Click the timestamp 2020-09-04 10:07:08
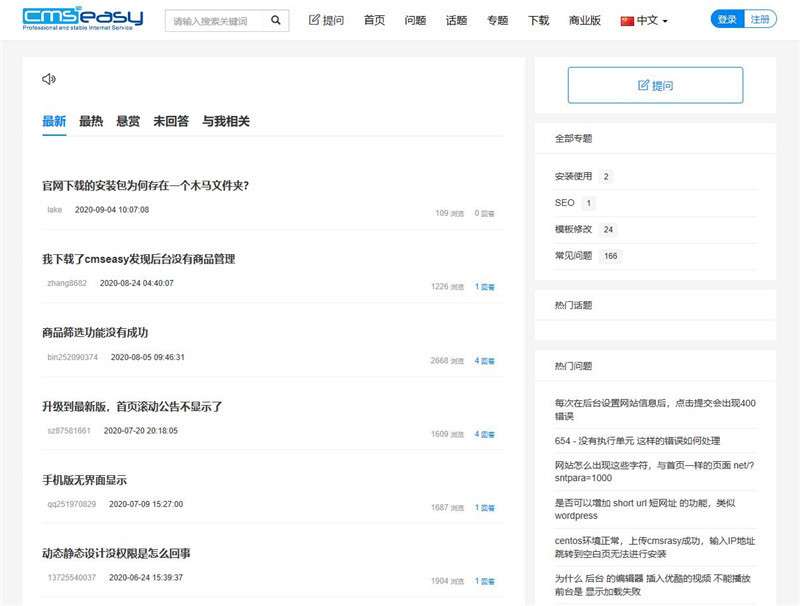 click(x=112, y=210)
